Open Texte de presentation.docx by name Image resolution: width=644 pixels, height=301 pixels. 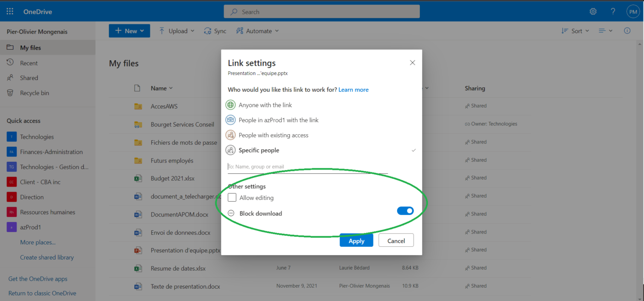[x=185, y=286]
